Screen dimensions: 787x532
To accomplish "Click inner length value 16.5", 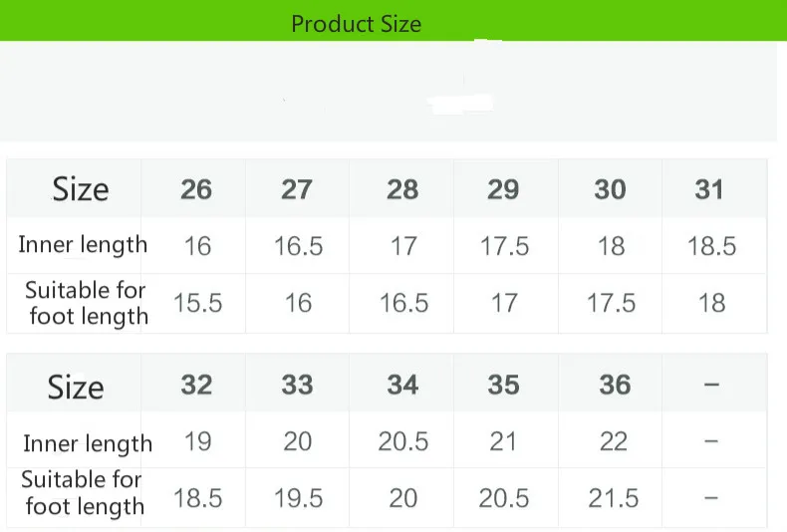I will [x=299, y=246].
